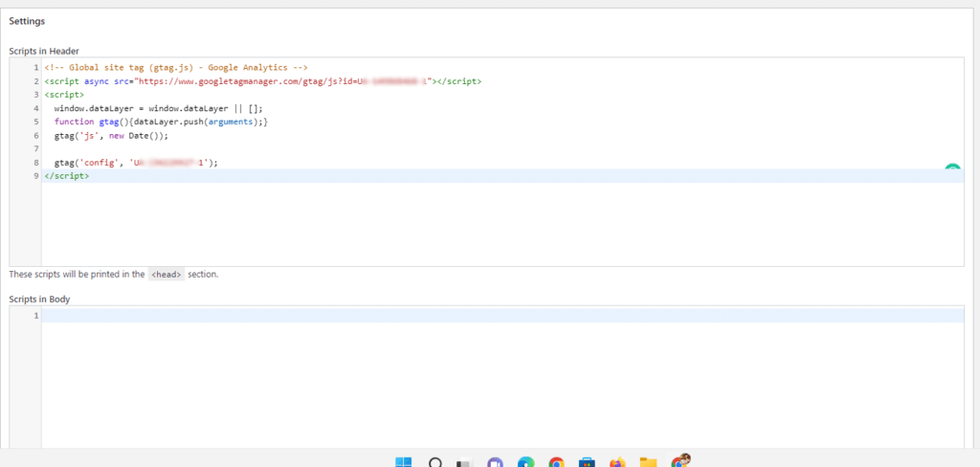This screenshot has width=980, height=467.
Task: Click the googletagmanager script src line
Action: tap(262, 81)
